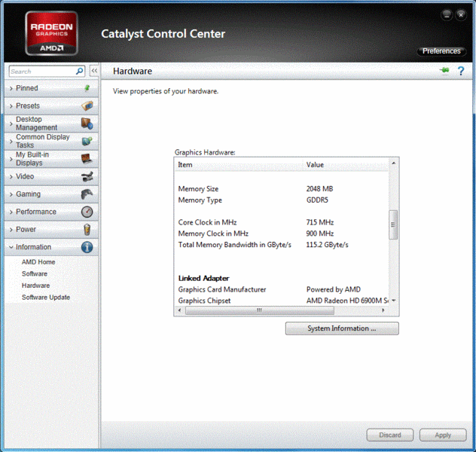
Task: Click the Desktop Management icon
Action: pos(87,124)
